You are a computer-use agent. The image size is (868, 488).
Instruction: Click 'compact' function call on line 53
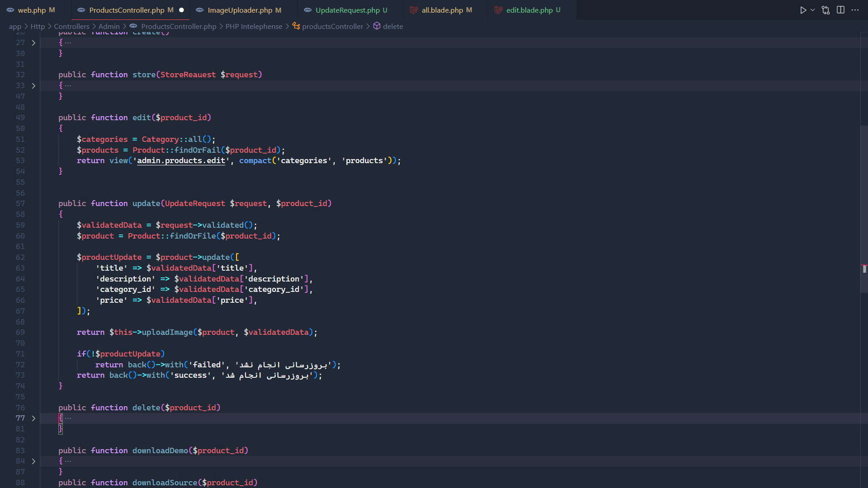click(255, 161)
